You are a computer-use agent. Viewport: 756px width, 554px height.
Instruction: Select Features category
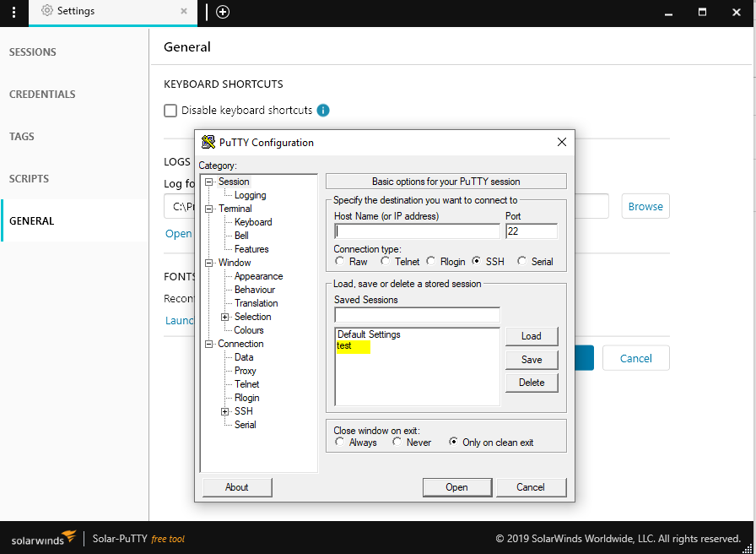point(251,249)
